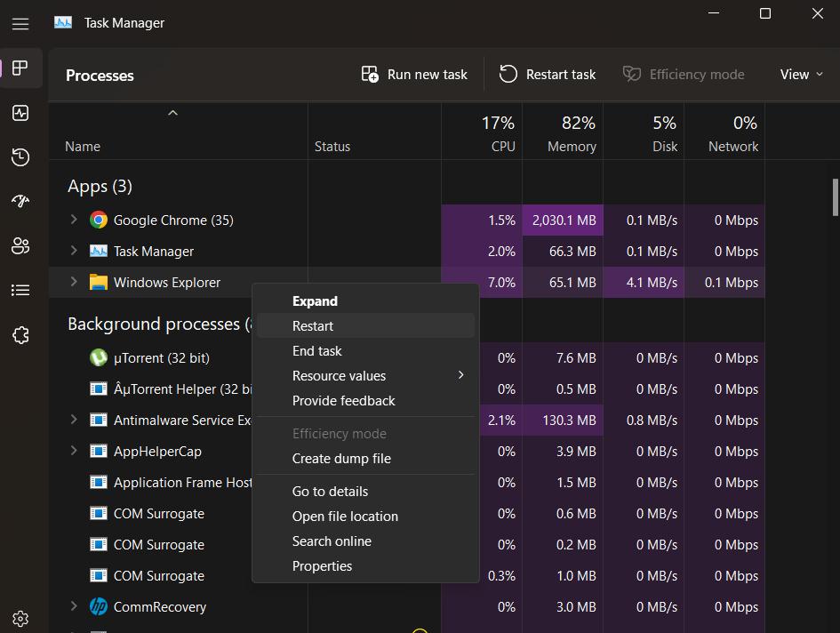The image size is (840, 633).
Task: Click the Restart task button
Action: click(x=548, y=75)
